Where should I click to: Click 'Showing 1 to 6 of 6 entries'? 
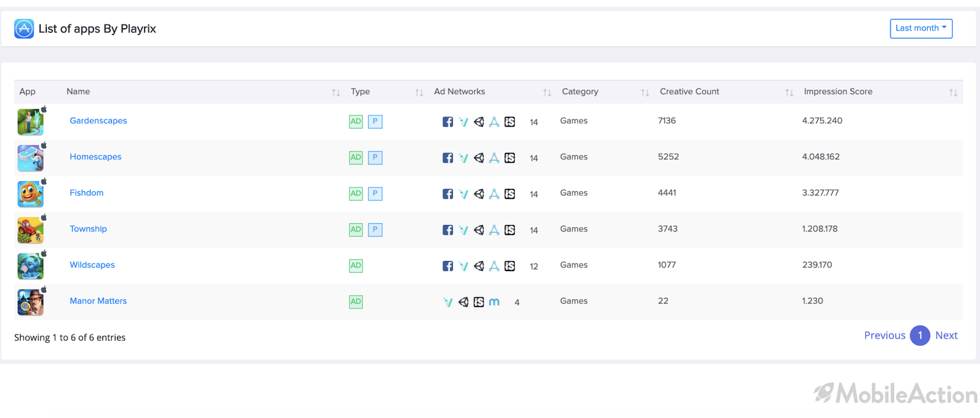coord(70,337)
